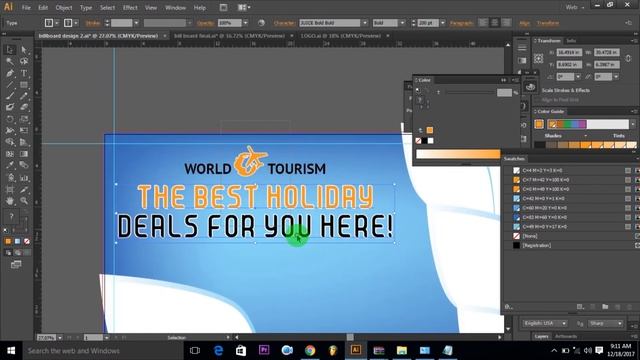The width and height of the screenshot is (640, 360).
Task: Click the orange tint ramp in Color panel
Action: (x=458, y=154)
